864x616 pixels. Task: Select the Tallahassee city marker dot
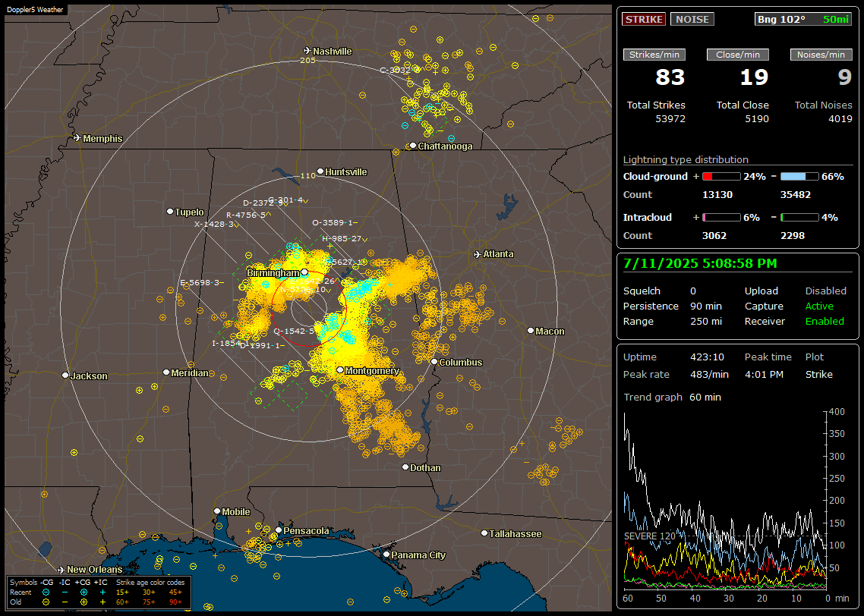tap(484, 533)
